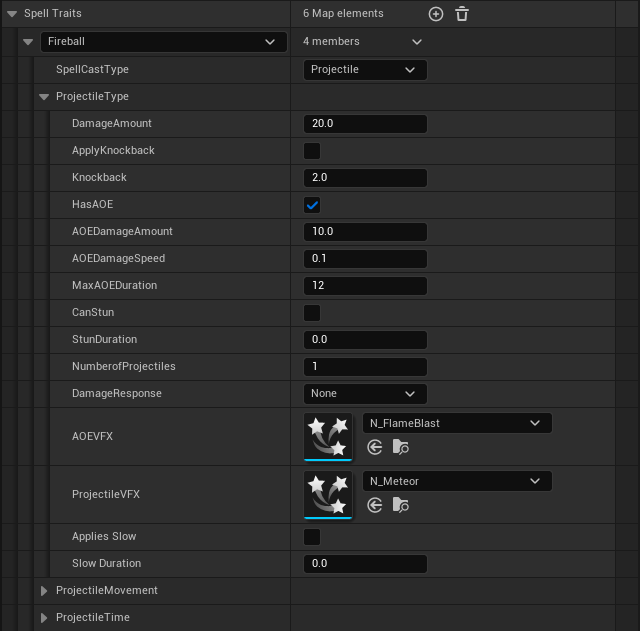The width and height of the screenshot is (640, 631).
Task: Click the AOEVFX Niagara thumbnail
Action: pos(328,436)
